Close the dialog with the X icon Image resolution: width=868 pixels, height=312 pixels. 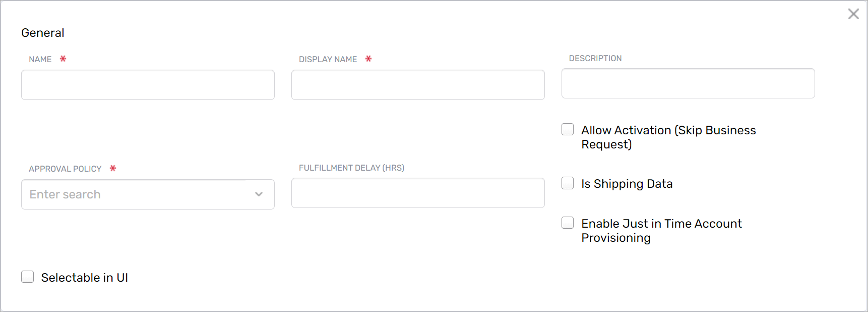point(853,14)
